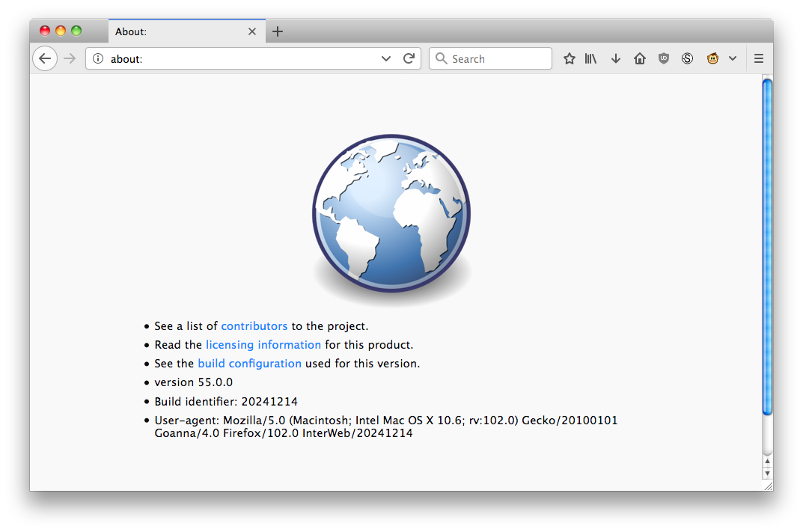Open the build configuration link
This screenshot has width=803, height=532.
point(249,364)
